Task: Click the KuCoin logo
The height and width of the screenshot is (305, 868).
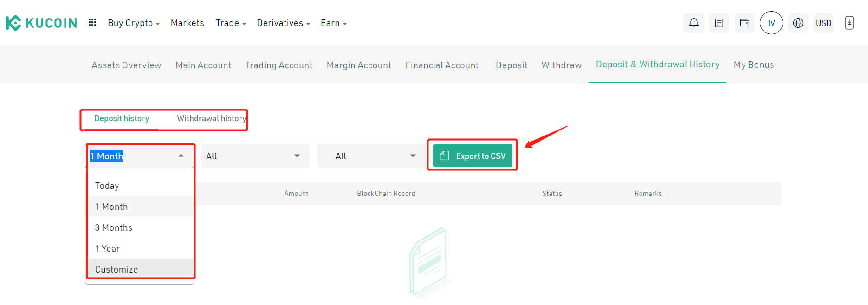Action: click(41, 23)
